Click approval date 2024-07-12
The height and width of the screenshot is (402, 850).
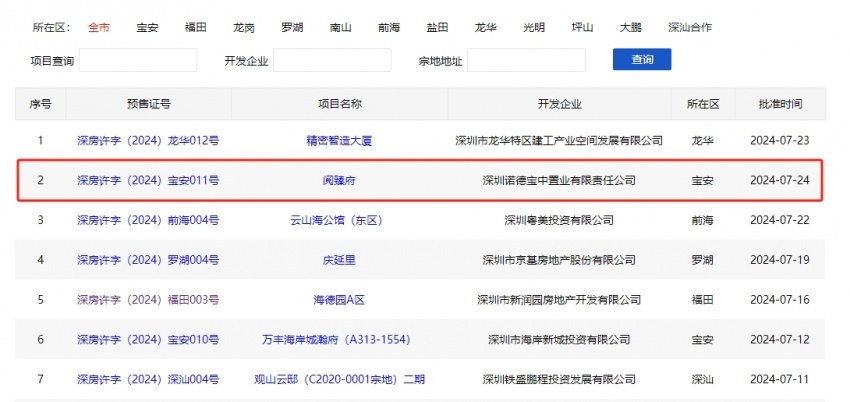point(780,340)
